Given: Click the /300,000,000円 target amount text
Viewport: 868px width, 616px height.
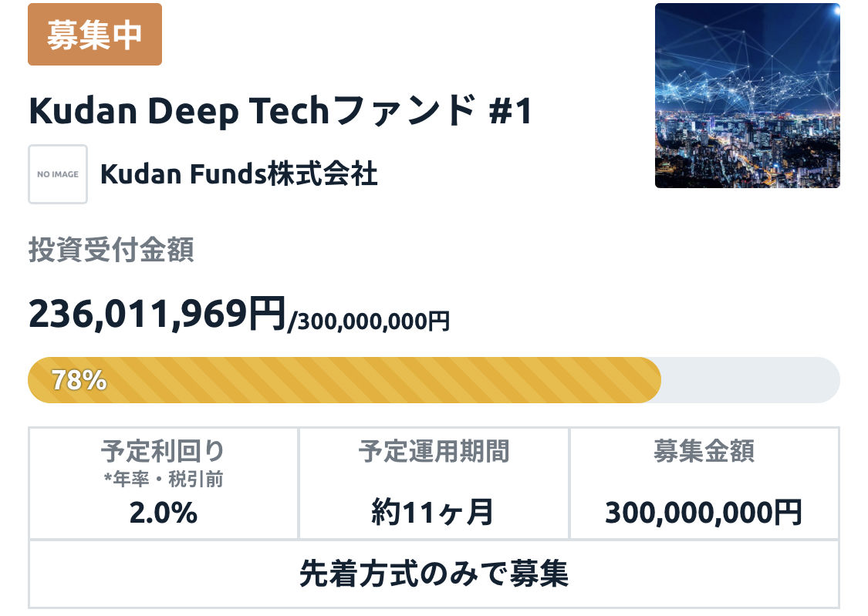Looking at the screenshot, I should (x=369, y=320).
